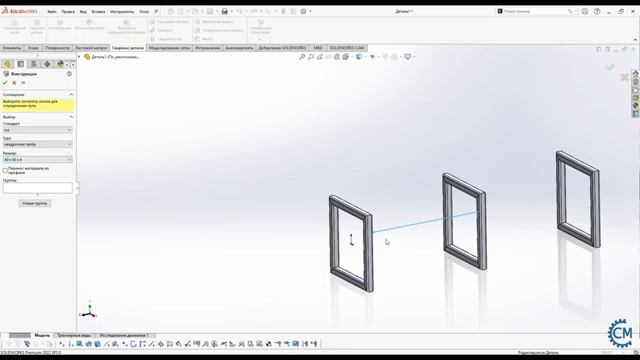The height and width of the screenshot is (360, 640).
Task: Click the Отверстие под крепеж ribbon button
Action: pos(219,30)
